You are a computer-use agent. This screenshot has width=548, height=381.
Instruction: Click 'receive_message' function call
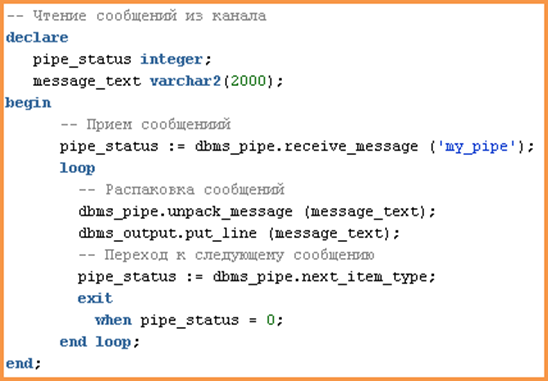point(351,146)
